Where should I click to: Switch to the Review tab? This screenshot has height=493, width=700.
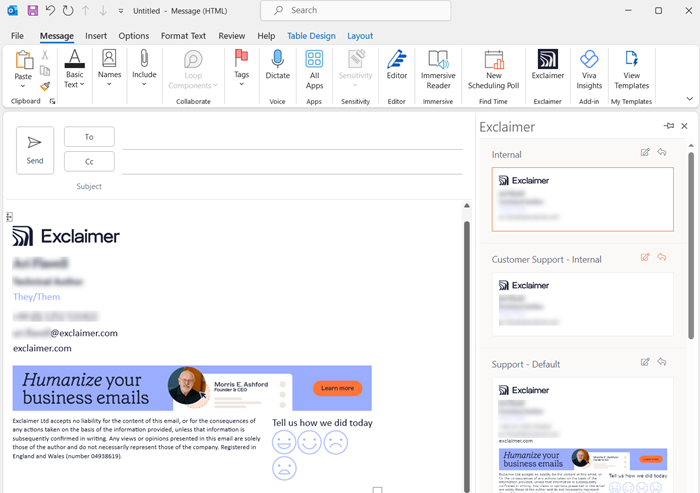[231, 36]
